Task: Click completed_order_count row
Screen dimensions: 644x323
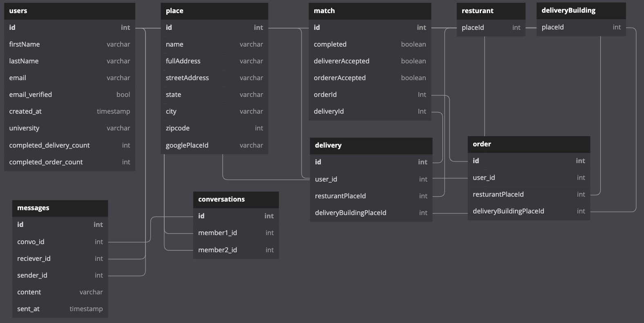Action: click(69, 162)
